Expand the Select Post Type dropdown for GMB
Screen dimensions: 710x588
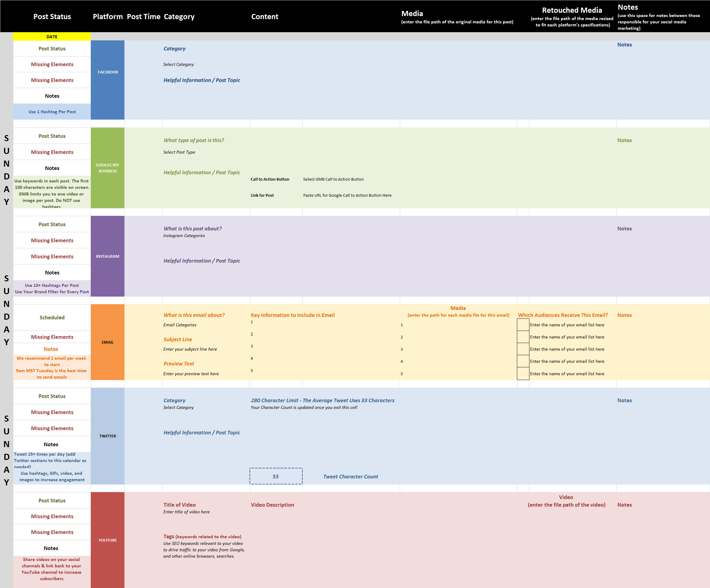179,152
